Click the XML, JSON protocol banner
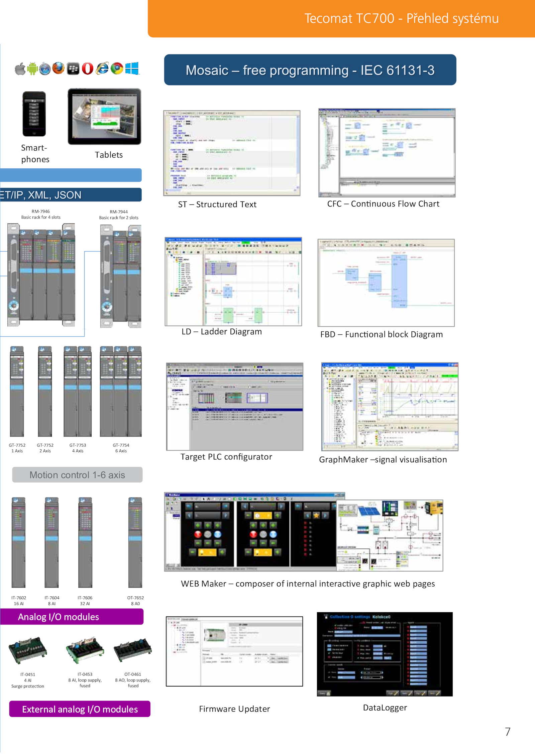Viewport: 535px width, 756px height. 71,195
